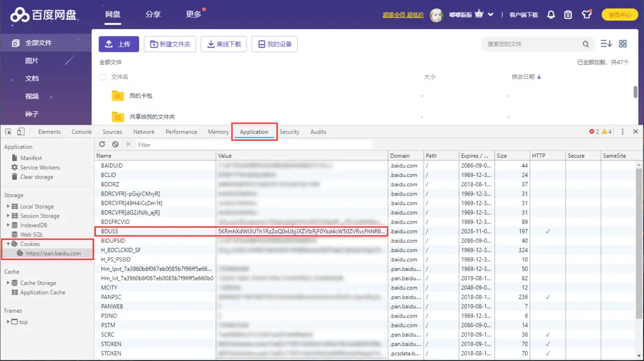Open the 我的卡包 folder icon
Viewport: 644px width, 361px height.
point(118,96)
